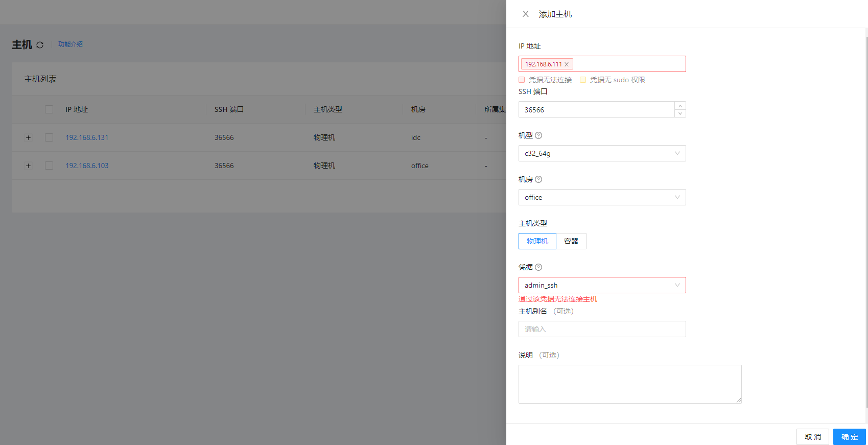
Task: Increase SSH port with up arrow
Action: [680, 106]
